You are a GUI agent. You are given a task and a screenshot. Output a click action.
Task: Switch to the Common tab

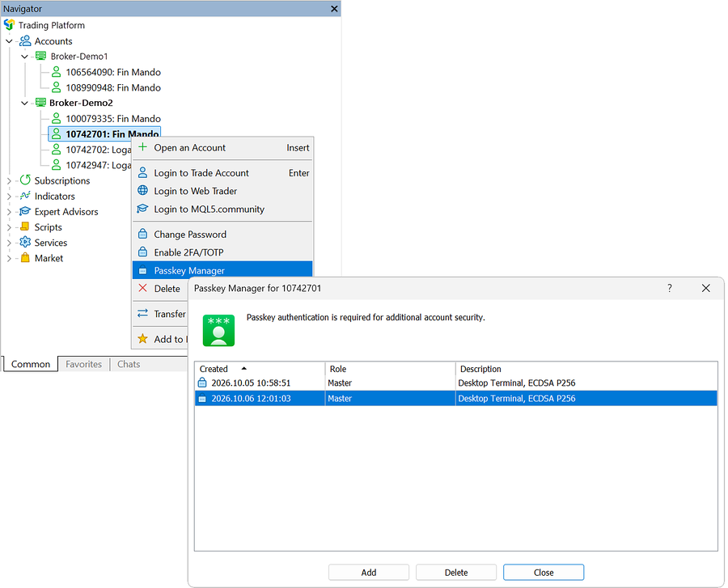[x=31, y=364]
